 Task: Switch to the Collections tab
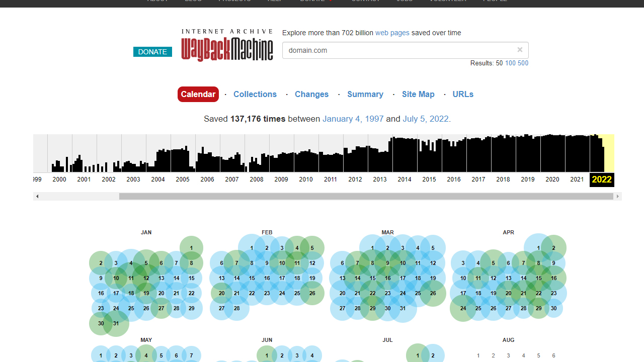(255, 94)
